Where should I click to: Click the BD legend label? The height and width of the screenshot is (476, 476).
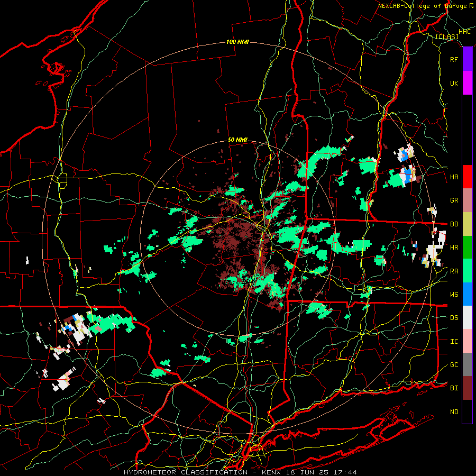pos(454,224)
